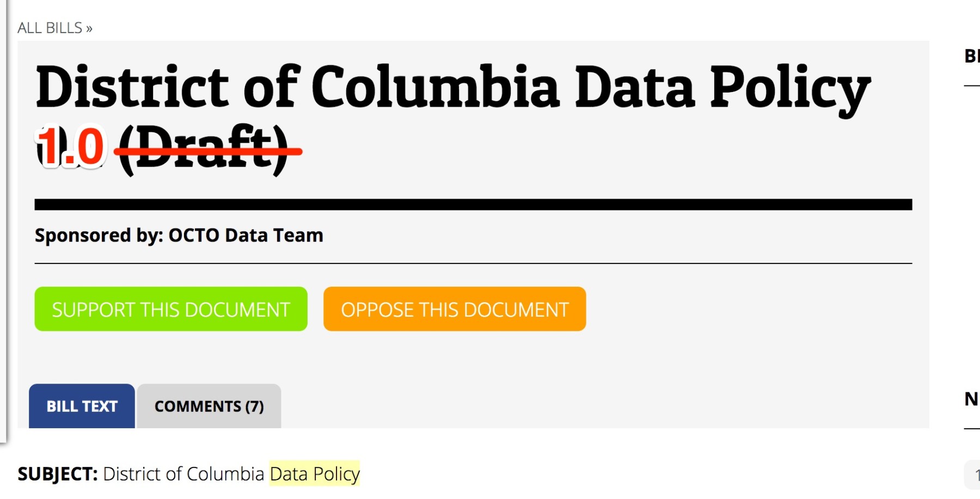The height and width of the screenshot is (499, 980).
Task: Click the word Policy in the page title
Action: [x=789, y=87]
